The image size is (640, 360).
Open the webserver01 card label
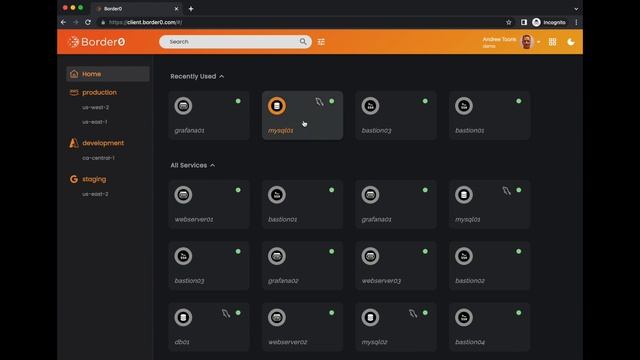[194, 220]
